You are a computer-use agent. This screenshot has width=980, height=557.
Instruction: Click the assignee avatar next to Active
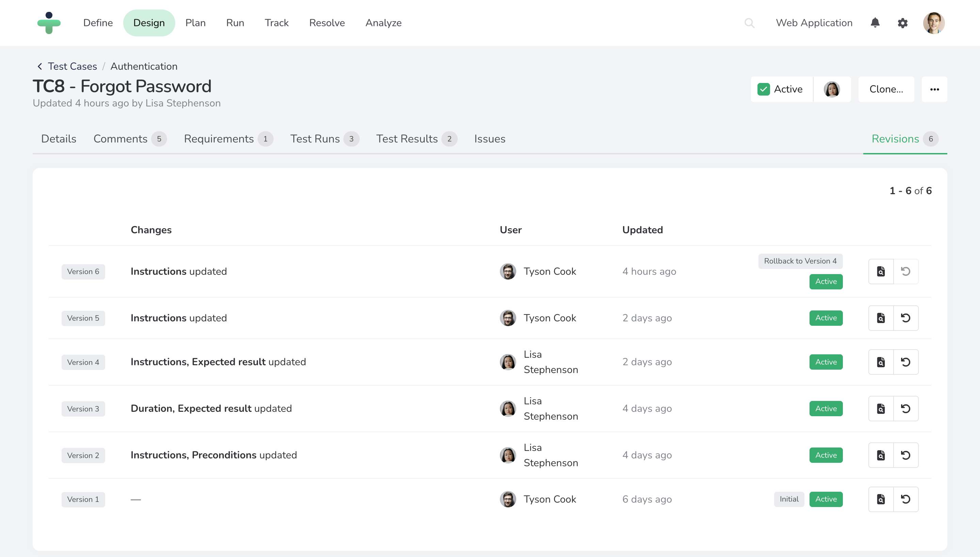point(832,89)
